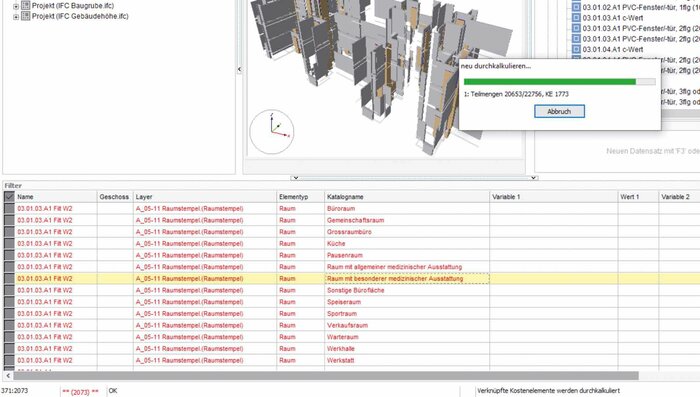
Task: Click the 'Küche' Katalogname cell
Action: pos(407,243)
